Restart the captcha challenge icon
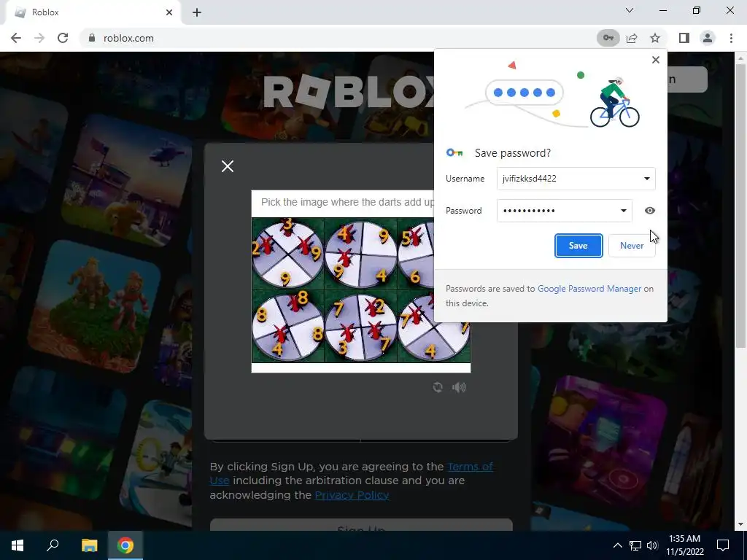 pos(438,387)
